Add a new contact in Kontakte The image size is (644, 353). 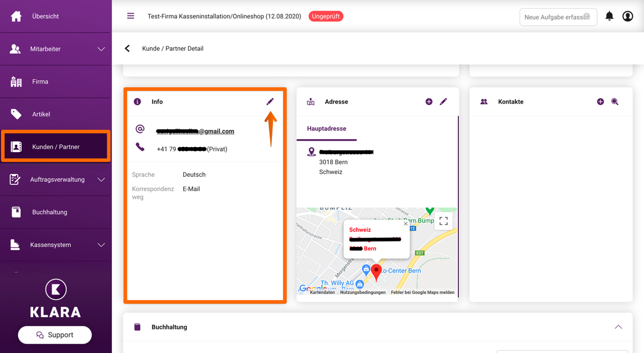click(600, 102)
